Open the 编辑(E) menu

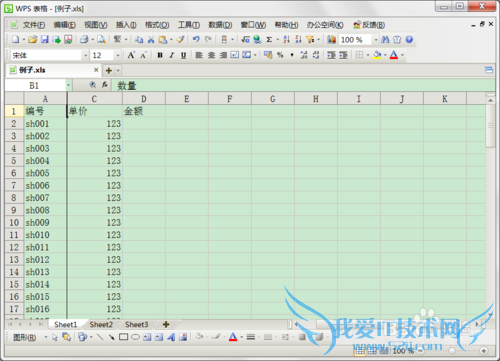tap(65, 25)
